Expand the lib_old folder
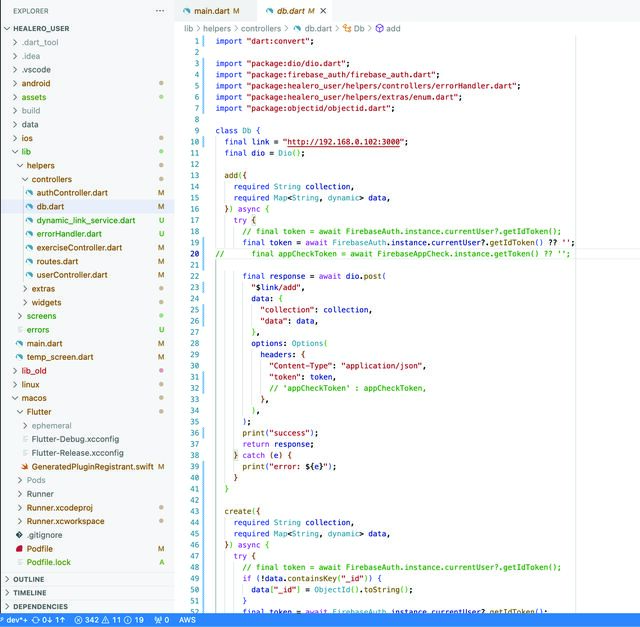Viewport: 640px width, 627px height. [x=15, y=371]
